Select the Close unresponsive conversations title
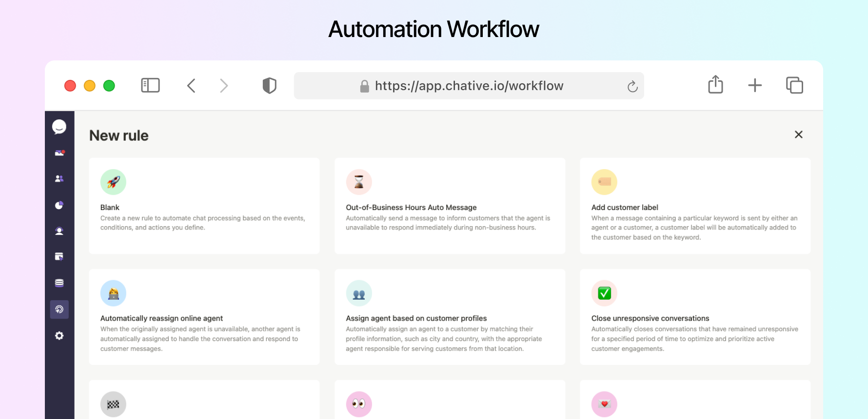This screenshot has width=868, height=419. [x=650, y=319]
